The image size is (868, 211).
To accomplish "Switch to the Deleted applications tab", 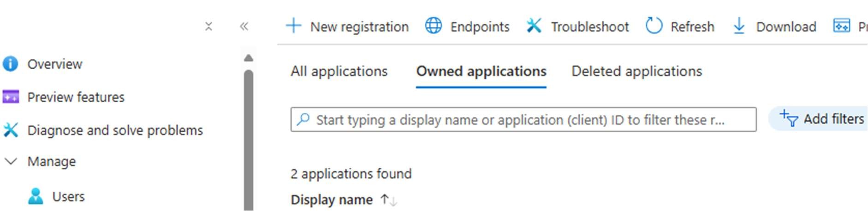I will coord(636,71).
